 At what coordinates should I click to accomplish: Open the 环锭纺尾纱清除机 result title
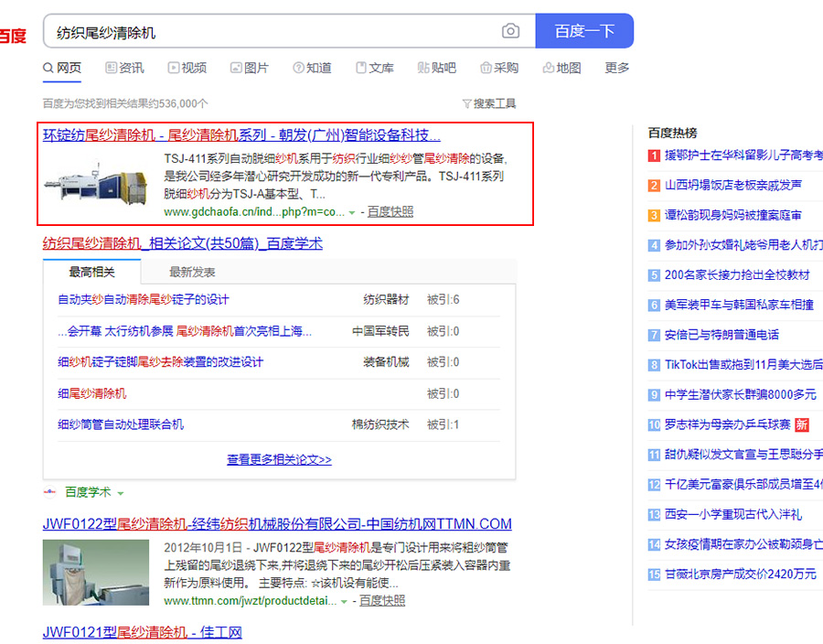(241, 135)
